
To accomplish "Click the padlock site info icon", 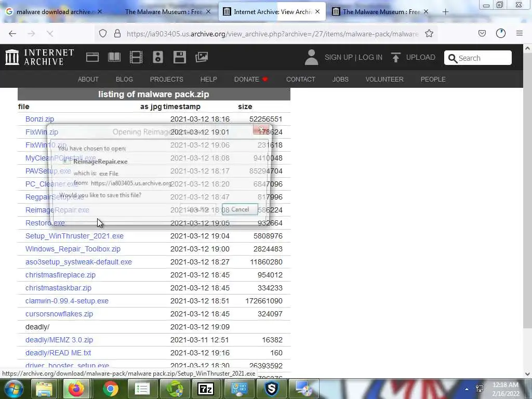I will (117, 33).
